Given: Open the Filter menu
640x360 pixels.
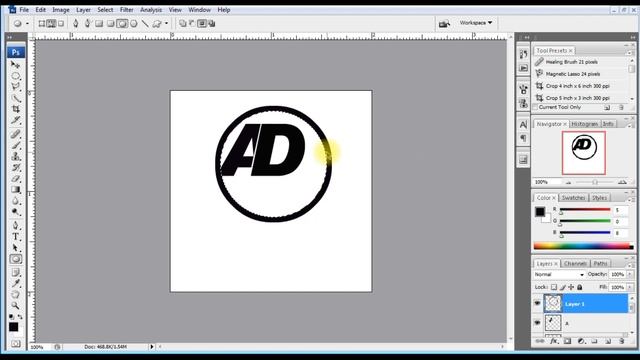Looking at the screenshot, I should tap(127, 10).
